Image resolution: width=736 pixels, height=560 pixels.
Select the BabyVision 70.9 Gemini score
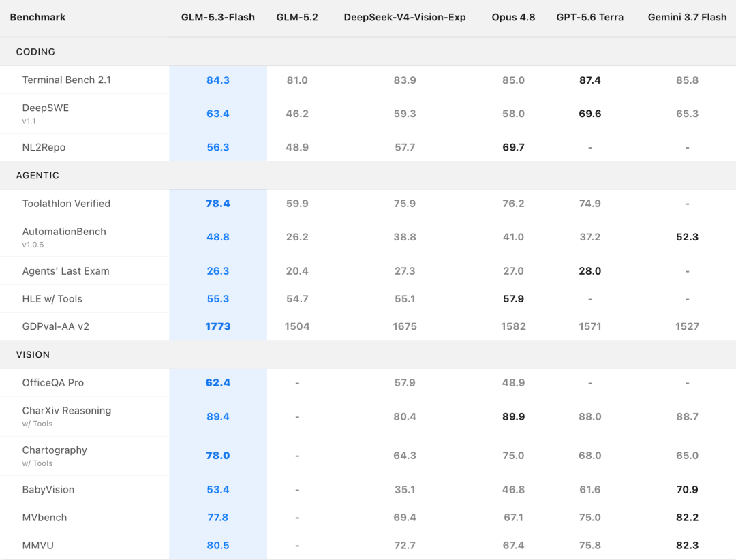(x=687, y=490)
